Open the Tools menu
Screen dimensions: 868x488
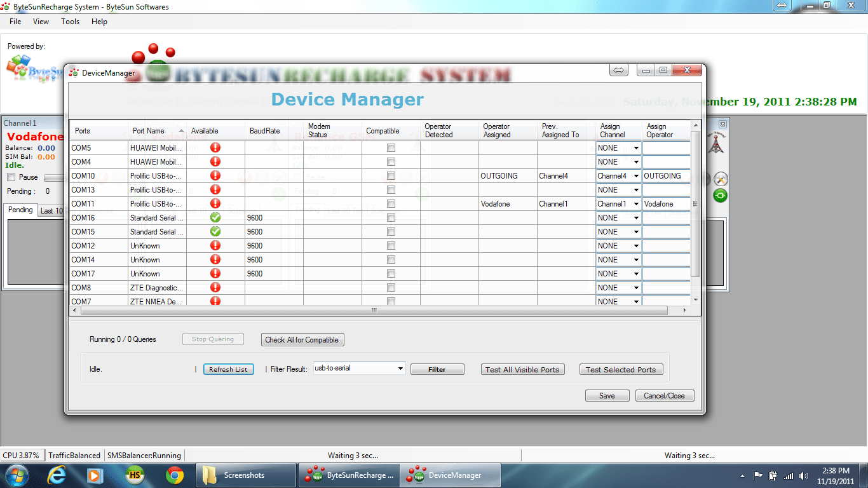pos(70,22)
